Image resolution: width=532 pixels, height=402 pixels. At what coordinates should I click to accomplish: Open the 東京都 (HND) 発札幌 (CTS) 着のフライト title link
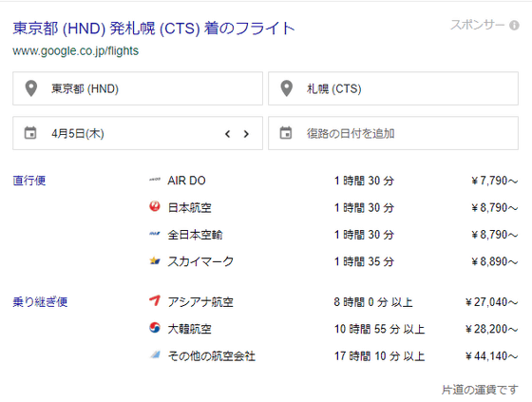tap(154, 29)
